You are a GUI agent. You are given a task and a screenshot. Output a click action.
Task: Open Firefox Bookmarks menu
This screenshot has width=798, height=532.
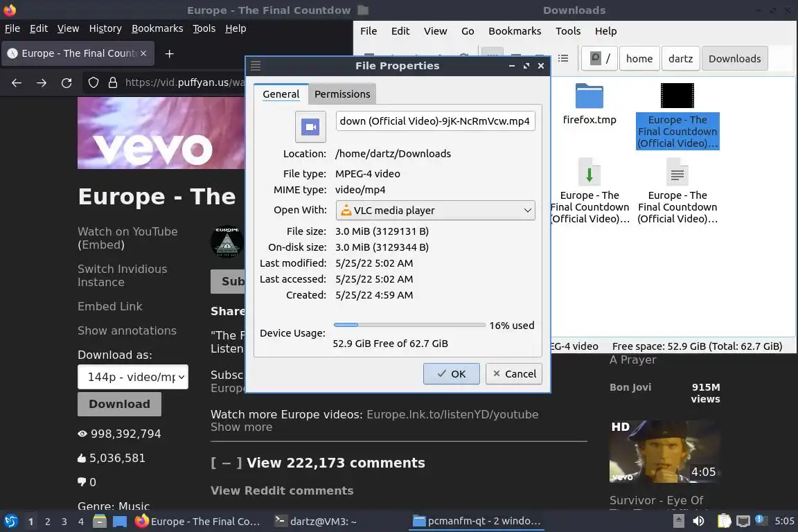[157, 28]
